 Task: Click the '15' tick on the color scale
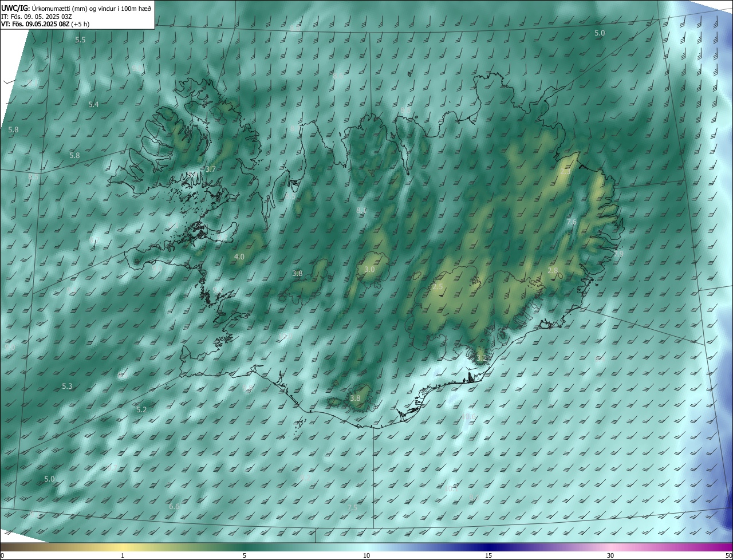488,555
